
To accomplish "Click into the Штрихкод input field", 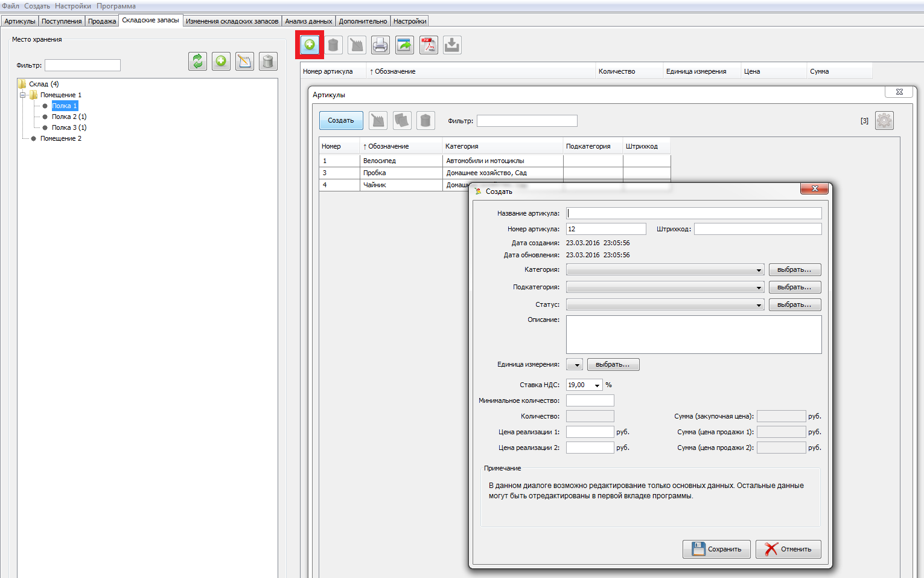I will pos(758,229).
